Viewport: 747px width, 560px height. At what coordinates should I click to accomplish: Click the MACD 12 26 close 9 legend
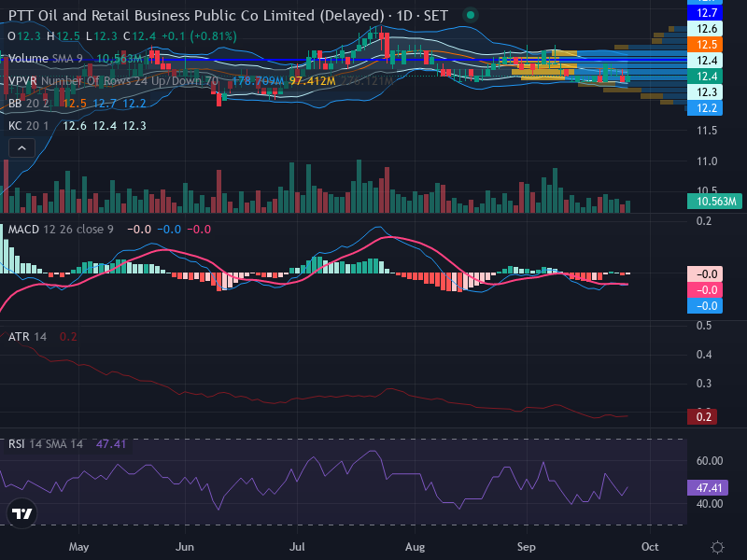click(x=61, y=230)
